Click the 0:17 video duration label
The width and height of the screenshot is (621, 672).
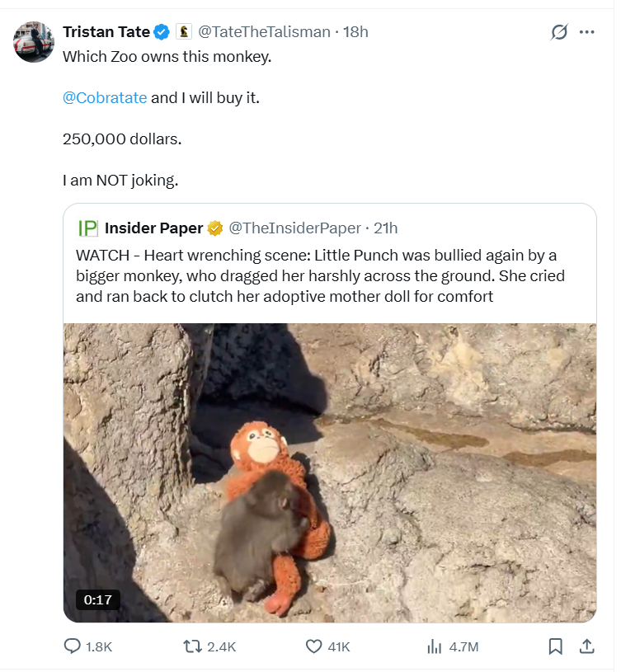97,599
